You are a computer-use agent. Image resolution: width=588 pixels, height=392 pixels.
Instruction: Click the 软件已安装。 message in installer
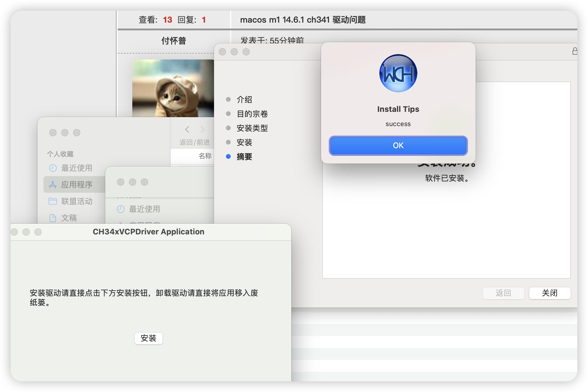pyautogui.click(x=447, y=178)
